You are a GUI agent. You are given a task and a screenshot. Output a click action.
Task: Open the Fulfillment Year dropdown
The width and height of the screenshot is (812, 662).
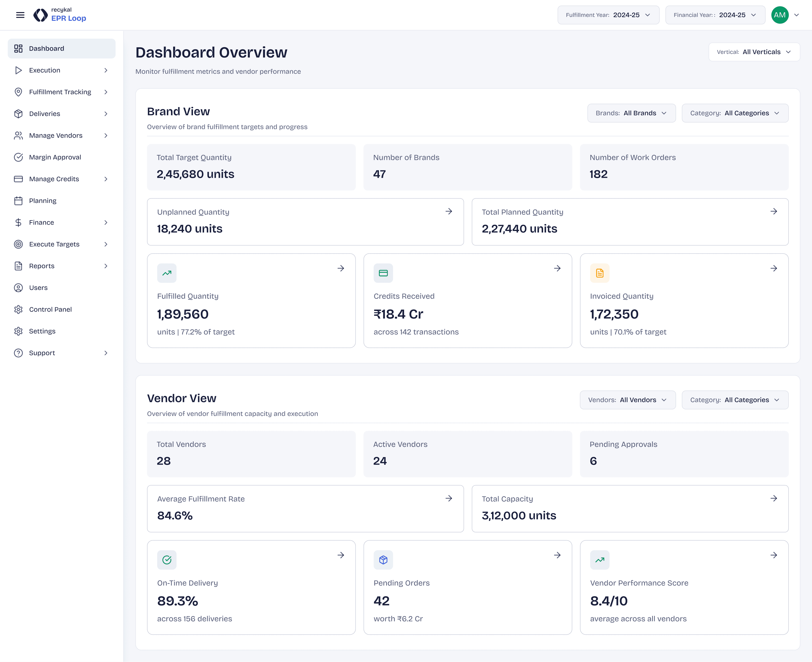608,15
